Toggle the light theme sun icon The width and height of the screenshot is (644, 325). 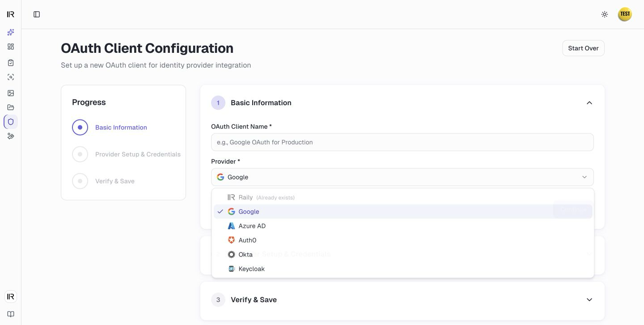(x=605, y=14)
